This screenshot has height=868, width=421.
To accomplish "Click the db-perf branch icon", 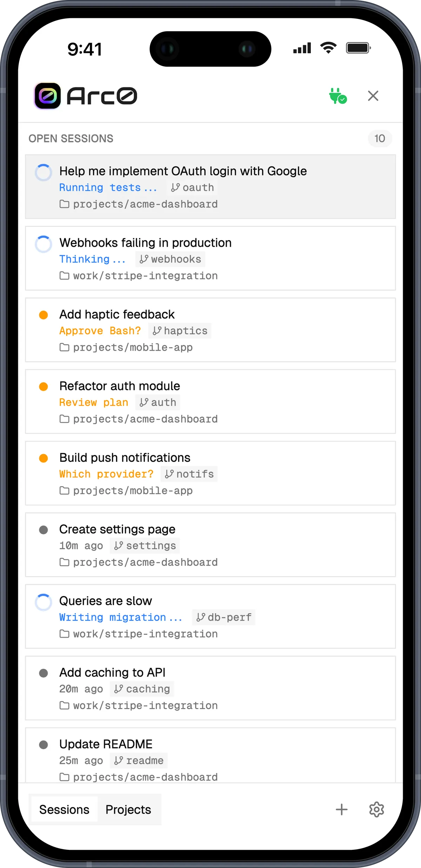I will (x=200, y=617).
